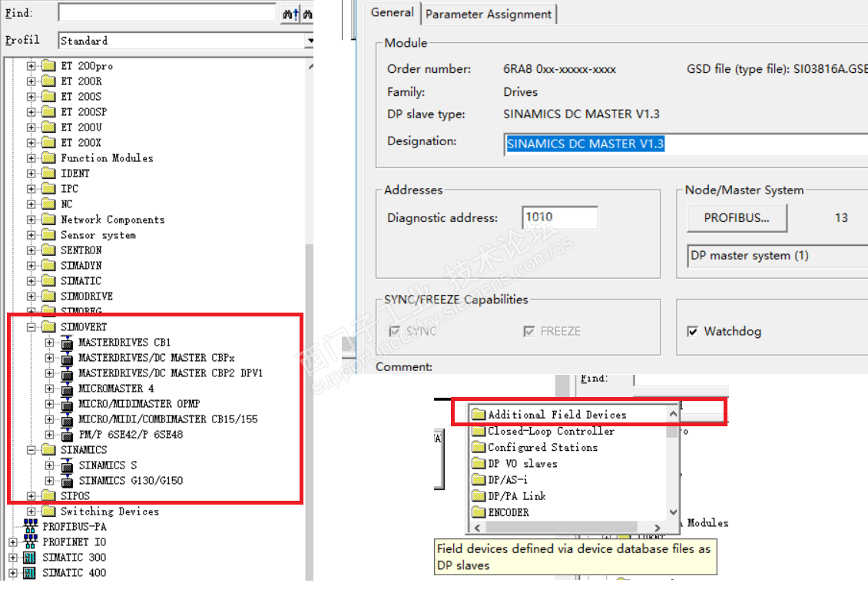Open the Profil Standard dropdown
Screen dimensions: 868x606
point(310,41)
